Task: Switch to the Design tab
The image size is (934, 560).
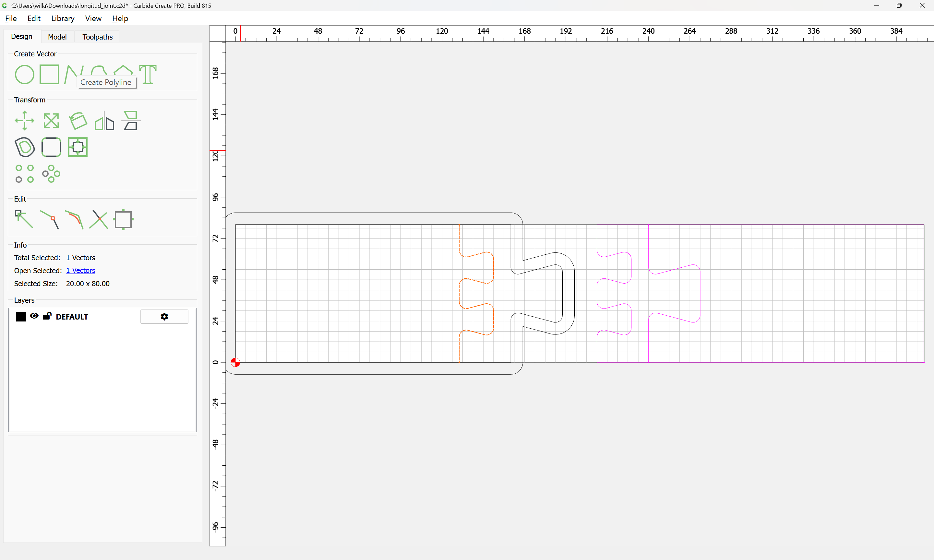Action: 22,37
